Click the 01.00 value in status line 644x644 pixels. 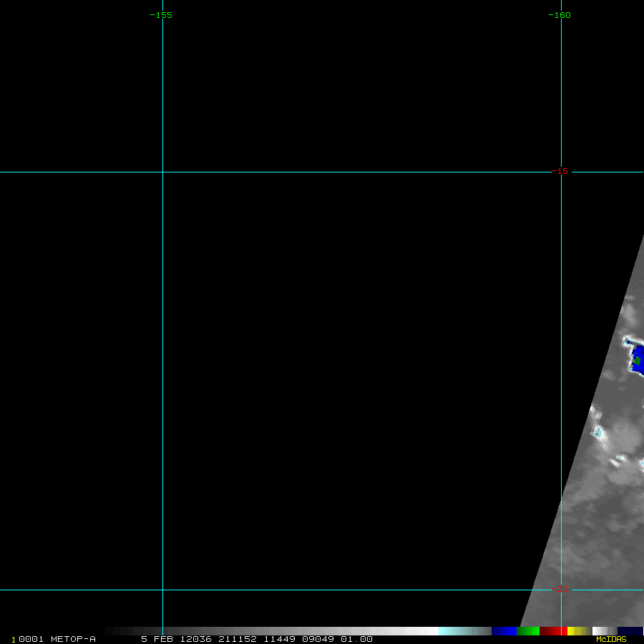(356, 639)
